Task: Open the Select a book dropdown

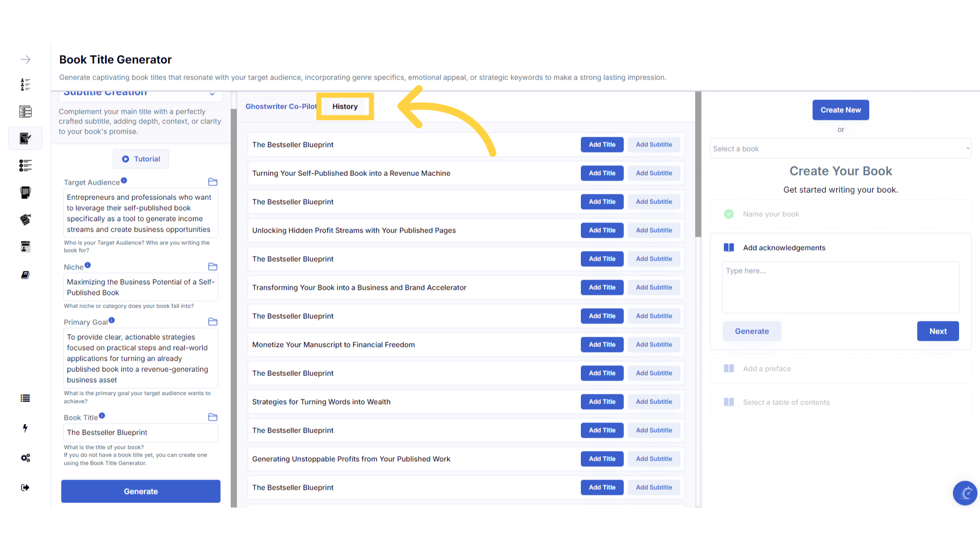Action: click(x=840, y=148)
